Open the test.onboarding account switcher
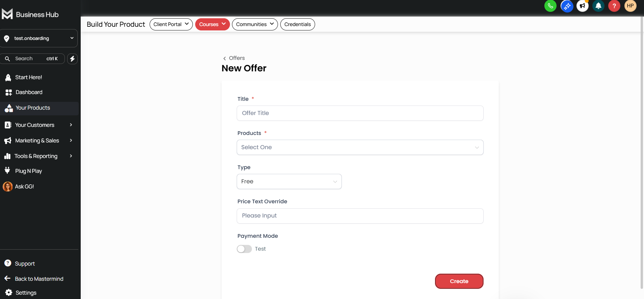Viewport: 644px width, 299px height. (39, 38)
